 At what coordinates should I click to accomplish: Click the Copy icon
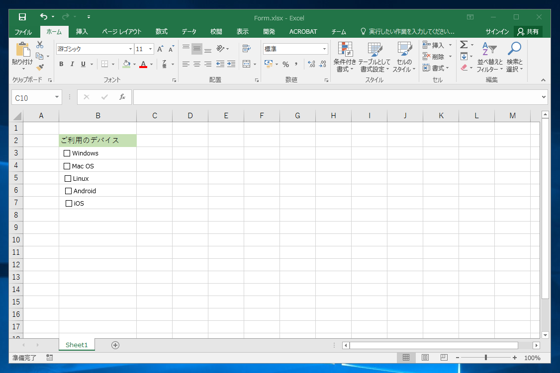point(40,56)
